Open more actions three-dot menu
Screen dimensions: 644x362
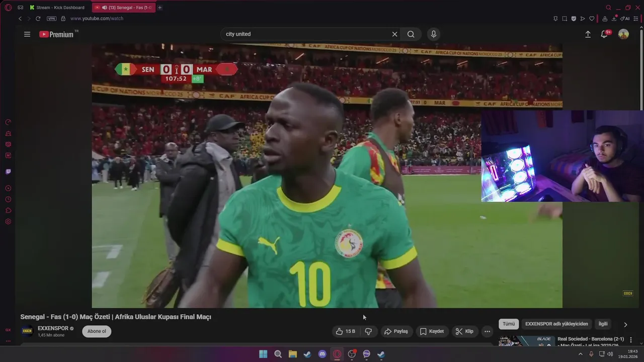point(487,331)
